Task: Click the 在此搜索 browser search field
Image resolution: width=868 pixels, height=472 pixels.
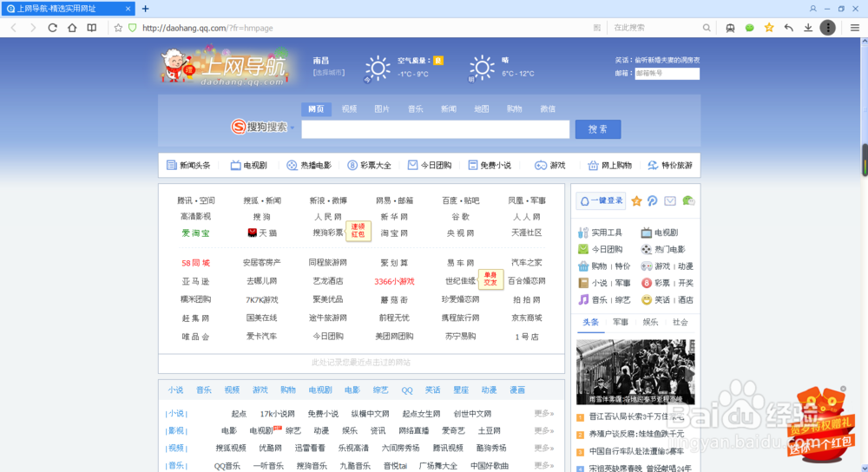Action: coord(656,28)
